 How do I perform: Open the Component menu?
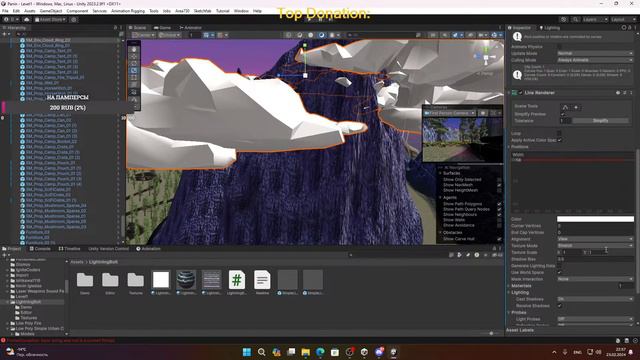[x=77, y=11]
